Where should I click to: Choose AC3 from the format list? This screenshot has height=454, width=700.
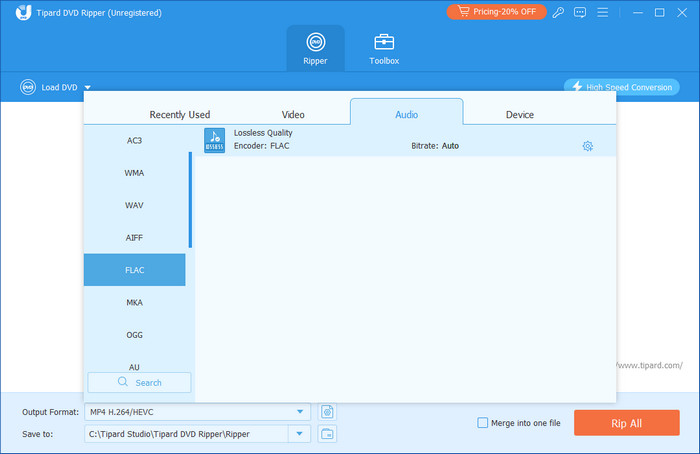[x=134, y=141]
